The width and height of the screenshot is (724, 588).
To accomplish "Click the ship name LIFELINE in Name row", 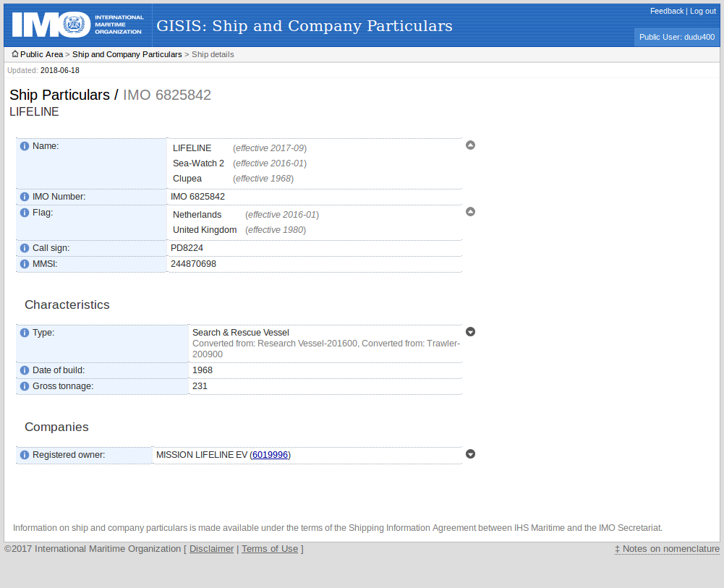I will 192,148.
